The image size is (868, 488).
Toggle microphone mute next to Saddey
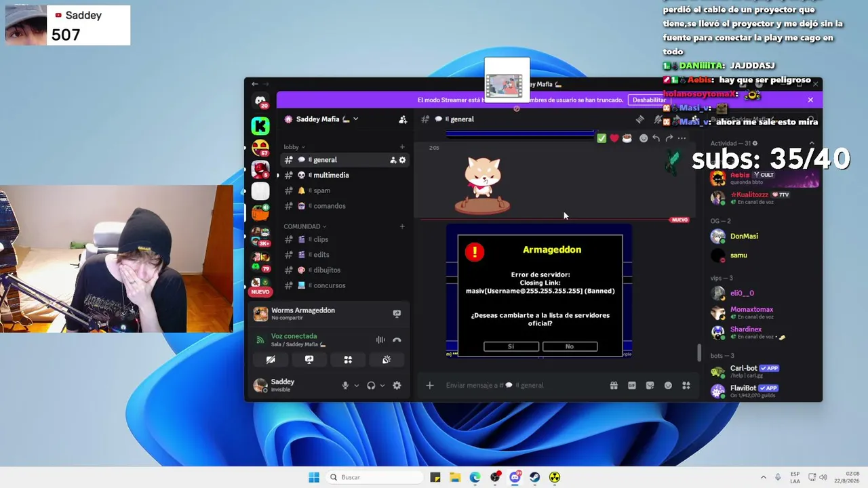click(x=345, y=386)
